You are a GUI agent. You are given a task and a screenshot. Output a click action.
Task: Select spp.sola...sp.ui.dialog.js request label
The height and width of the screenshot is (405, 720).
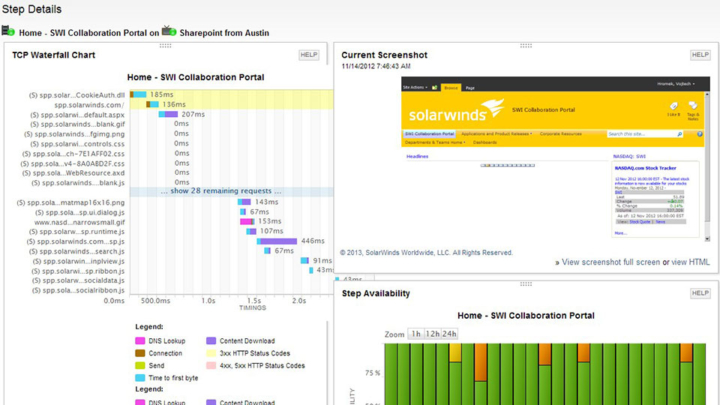pos(80,213)
